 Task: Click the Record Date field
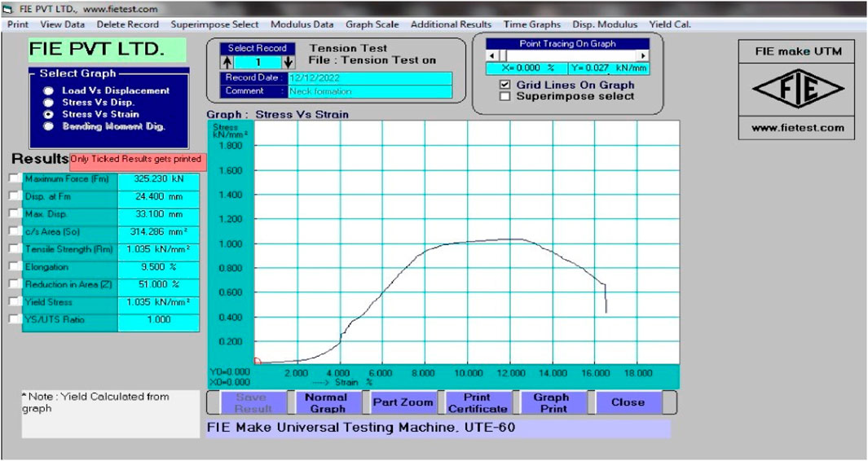coord(370,78)
